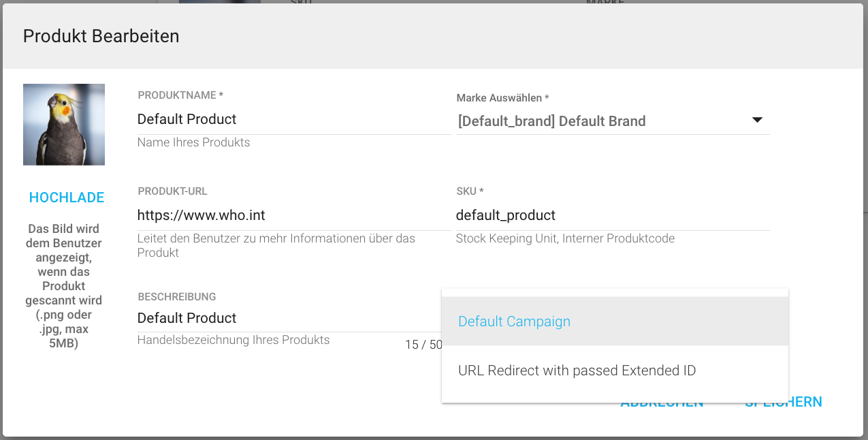This screenshot has width=868, height=440.
Task: Click the selected Default Brand value
Action: [x=551, y=121]
